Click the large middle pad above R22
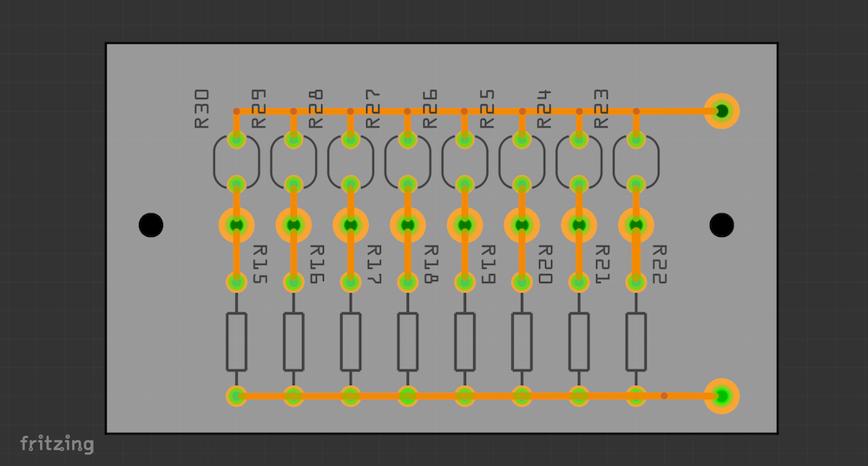The image size is (868, 466). (x=636, y=226)
